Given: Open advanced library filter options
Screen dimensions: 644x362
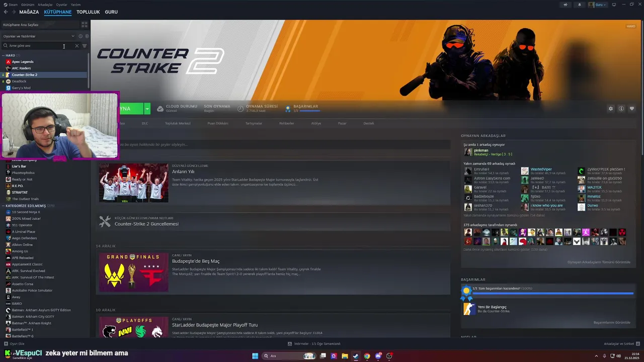Looking at the screenshot, I should 84,46.
